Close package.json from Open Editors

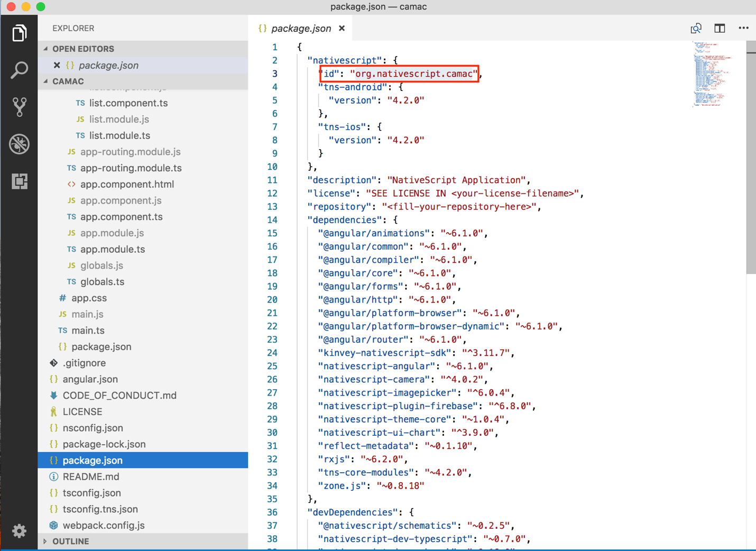coord(57,65)
